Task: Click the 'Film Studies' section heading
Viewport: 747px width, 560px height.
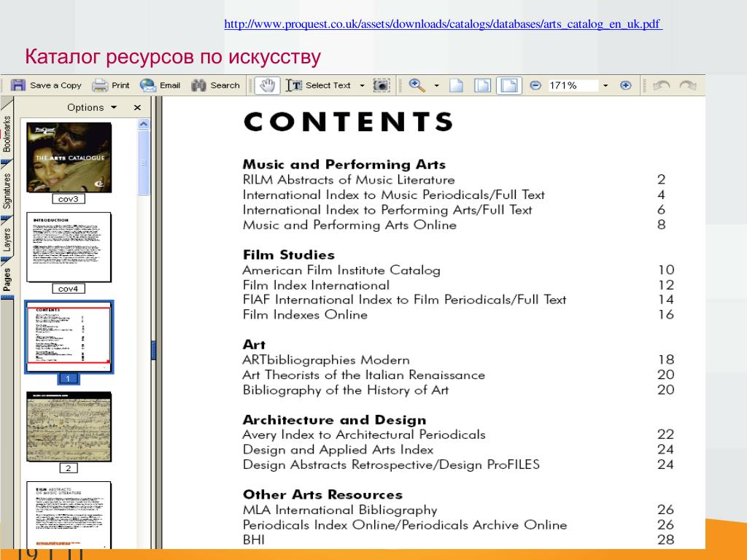Action: click(x=289, y=254)
